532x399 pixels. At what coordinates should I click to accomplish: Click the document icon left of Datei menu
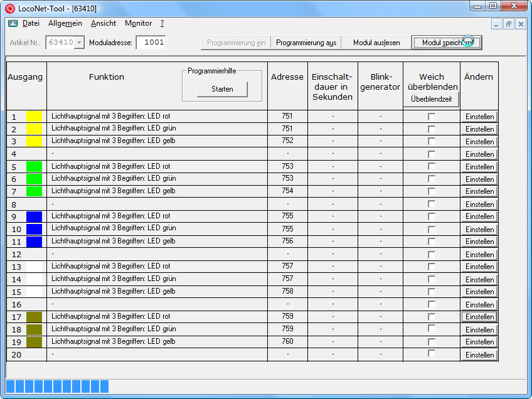pos(13,23)
